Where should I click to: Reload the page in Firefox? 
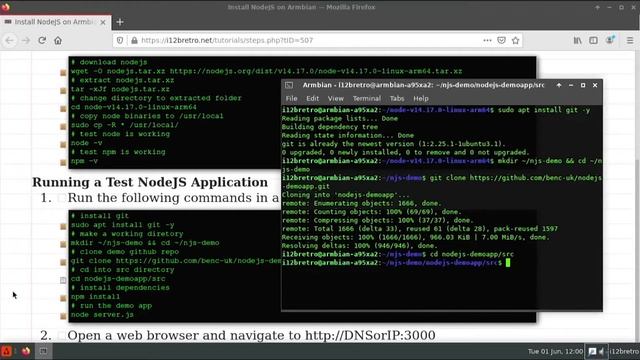point(42,40)
